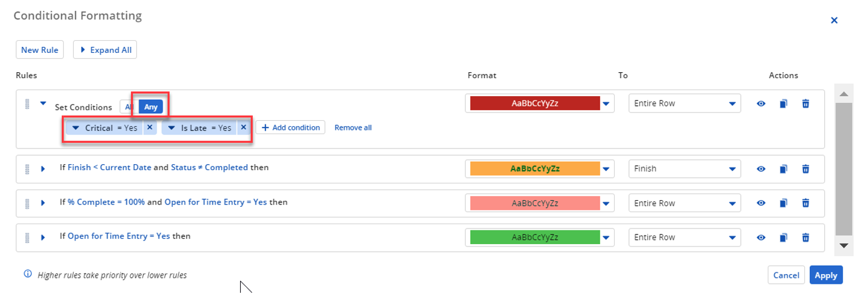Viewport: 868px width, 303px height.
Task: Open the orange format dropdown
Action: tap(606, 170)
